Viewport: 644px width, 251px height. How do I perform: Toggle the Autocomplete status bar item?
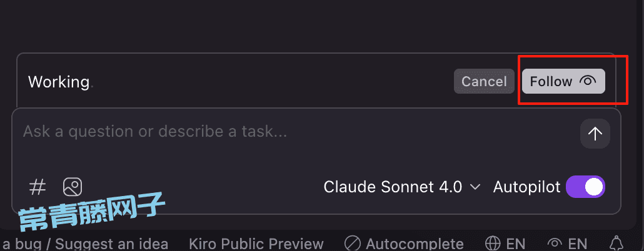pos(404,244)
